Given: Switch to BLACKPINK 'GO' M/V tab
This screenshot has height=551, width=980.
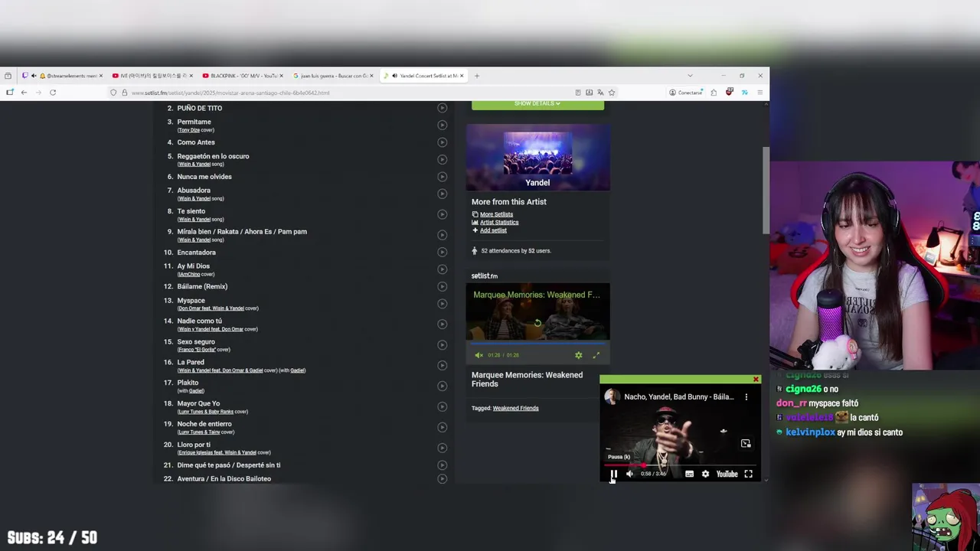Looking at the screenshot, I should (x=243, y=76).
